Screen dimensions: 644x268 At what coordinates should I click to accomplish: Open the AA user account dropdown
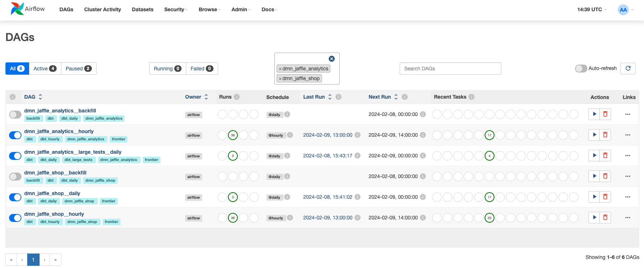[625, 10]
